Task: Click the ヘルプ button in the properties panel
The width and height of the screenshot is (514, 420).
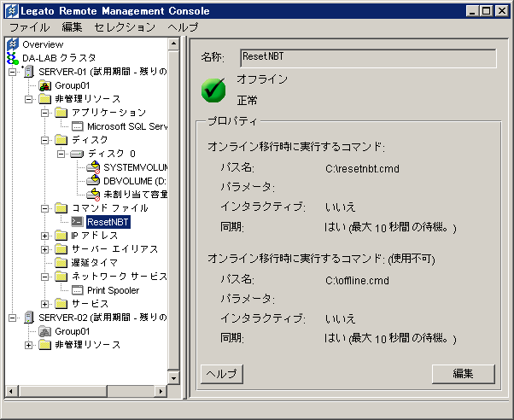Action: point(222,374)
